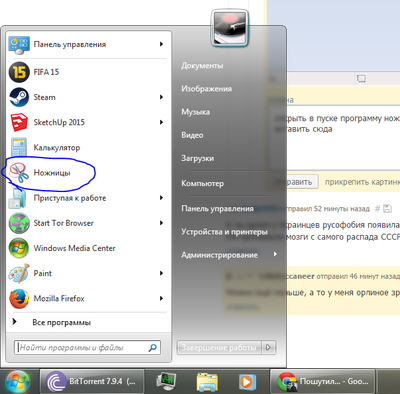Expand the Getting Started submenu arrow

click(161, 198)
